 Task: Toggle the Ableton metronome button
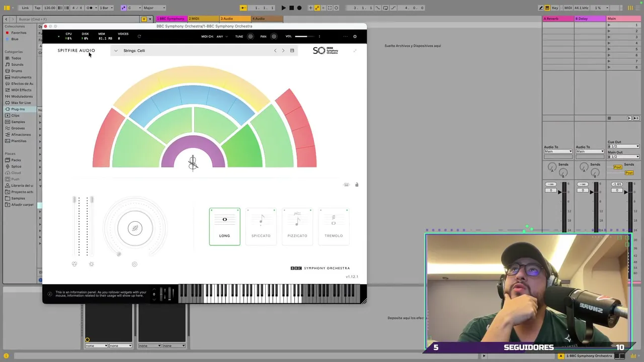[x=90, y=8]
